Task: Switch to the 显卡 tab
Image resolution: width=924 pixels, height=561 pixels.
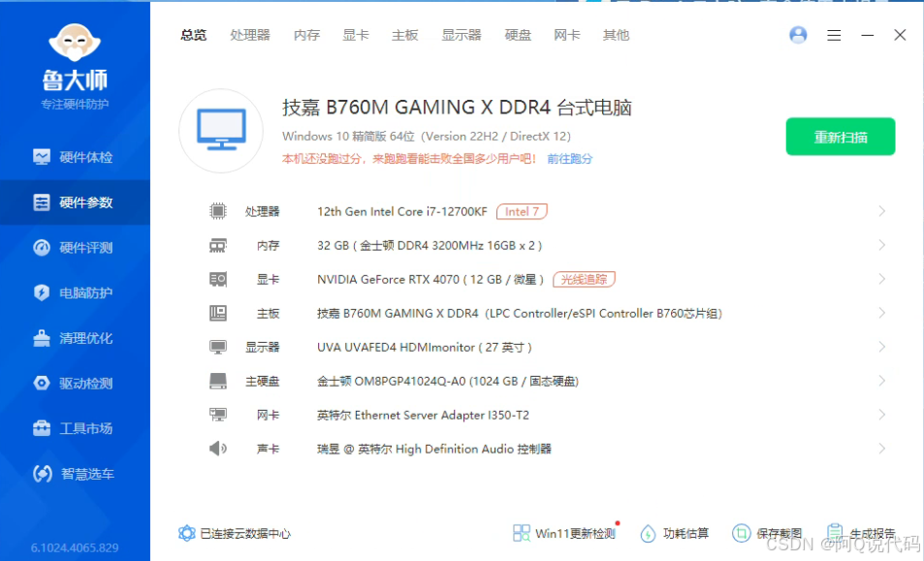Action: (x=356, y=35)
